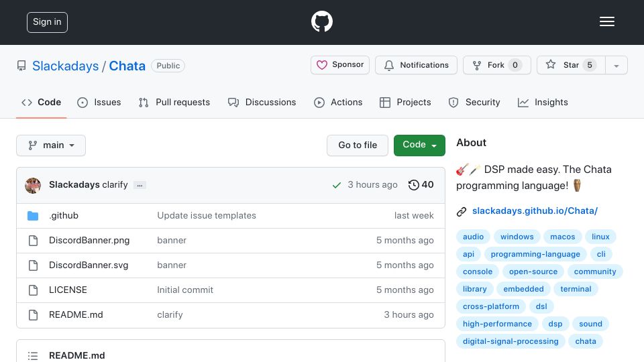Select the high-performance topic tag
Viewport: 644px width, 362px height.
497,324
